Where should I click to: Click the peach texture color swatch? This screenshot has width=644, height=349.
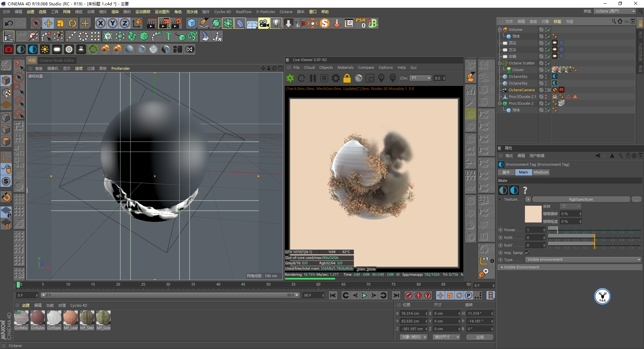coord(533,214)
